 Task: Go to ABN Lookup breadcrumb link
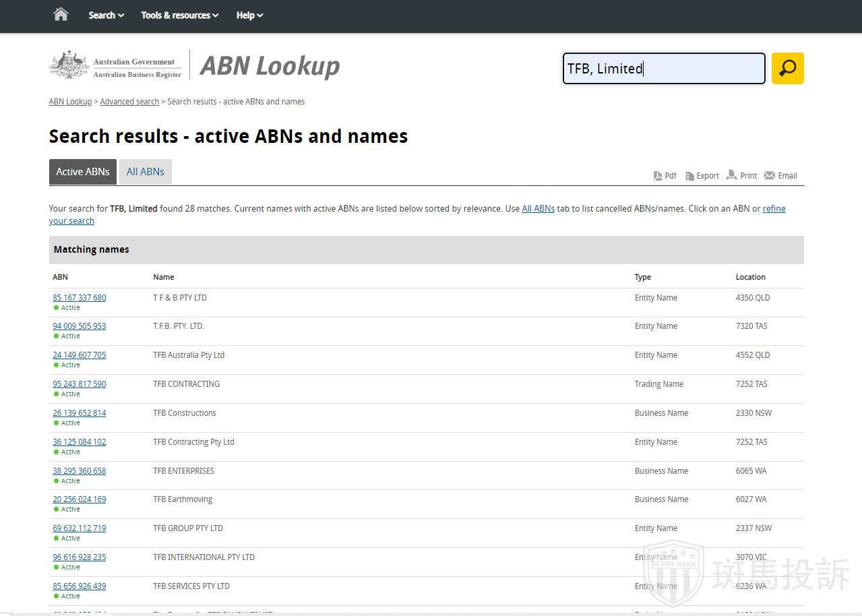[x=70, y=102]
